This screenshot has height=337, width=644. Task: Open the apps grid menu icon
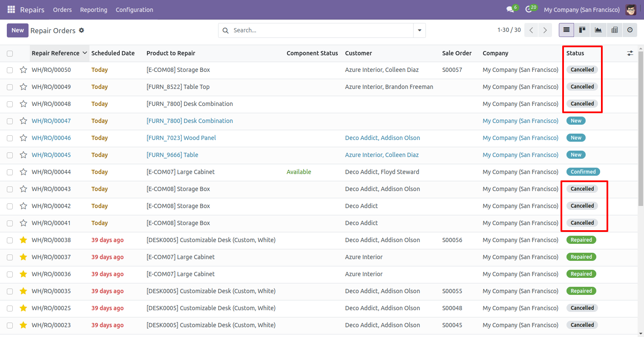pos(11,9)
